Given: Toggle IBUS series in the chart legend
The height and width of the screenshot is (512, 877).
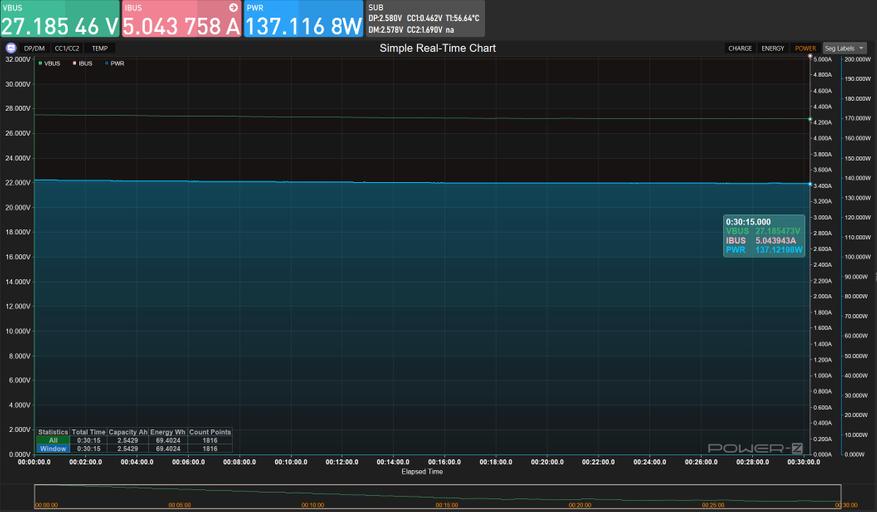Looking at the screenshot, I should point(82,63).
